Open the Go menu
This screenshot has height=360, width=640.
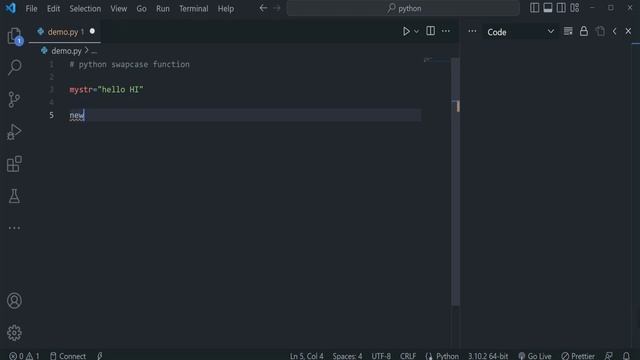tap(141, 9)
